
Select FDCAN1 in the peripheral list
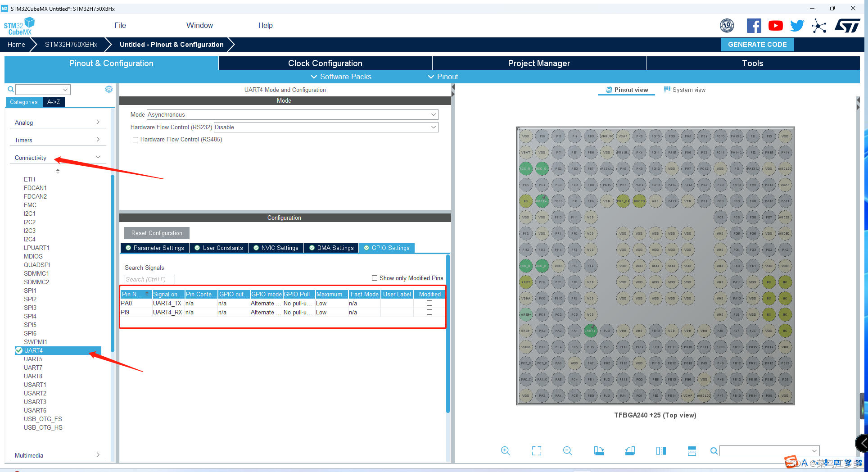click(35, 188)
